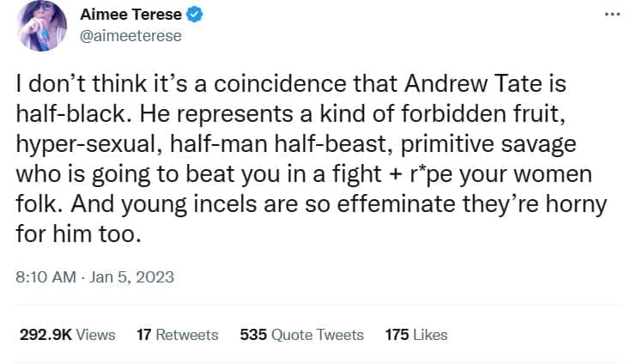Image resolution: width=637 pixels, height=364 pixels.
Task: Click the 8:10 AM timestamp
Action: click(x=42, y=277)
